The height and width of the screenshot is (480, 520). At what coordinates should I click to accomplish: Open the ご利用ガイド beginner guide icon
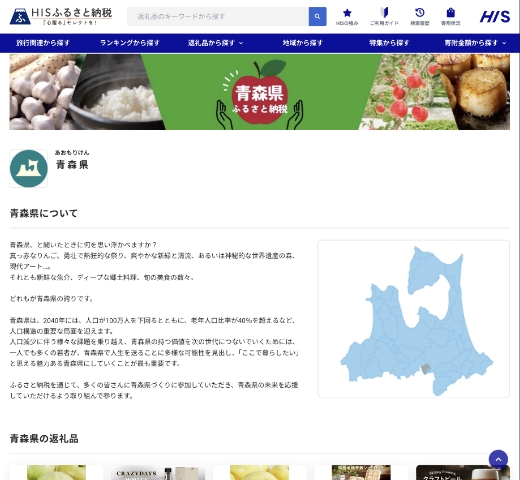(x=384, y=17)
